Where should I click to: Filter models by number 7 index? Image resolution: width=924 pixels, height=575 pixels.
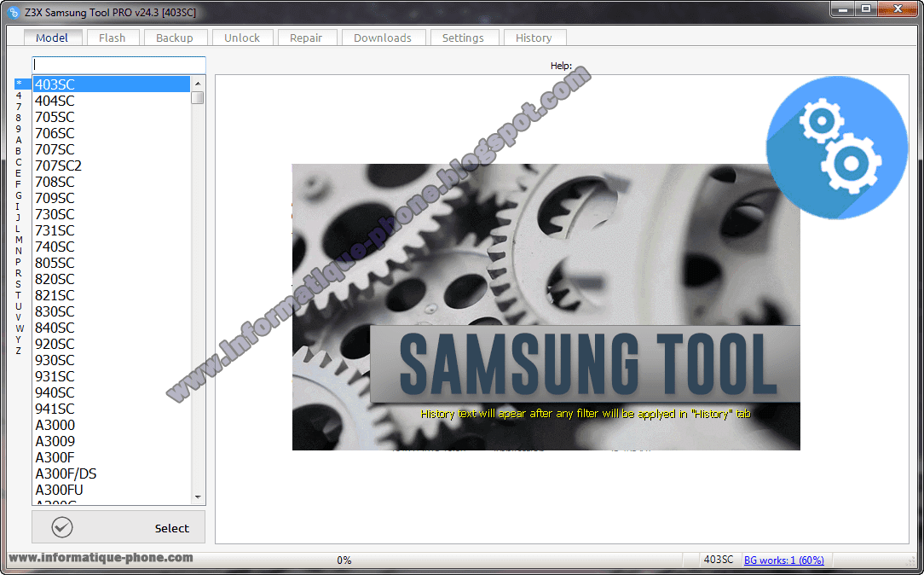coord(19,107)
